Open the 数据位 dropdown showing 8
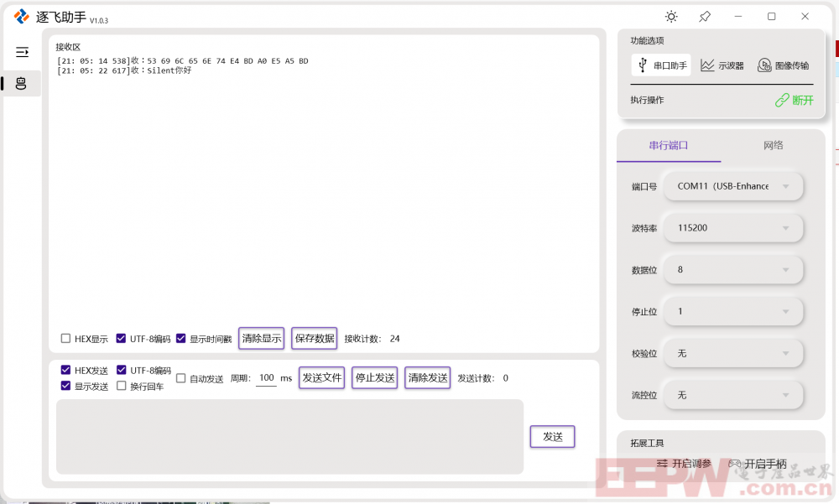The width and height of the screenshot is (839, 504). 733,270
